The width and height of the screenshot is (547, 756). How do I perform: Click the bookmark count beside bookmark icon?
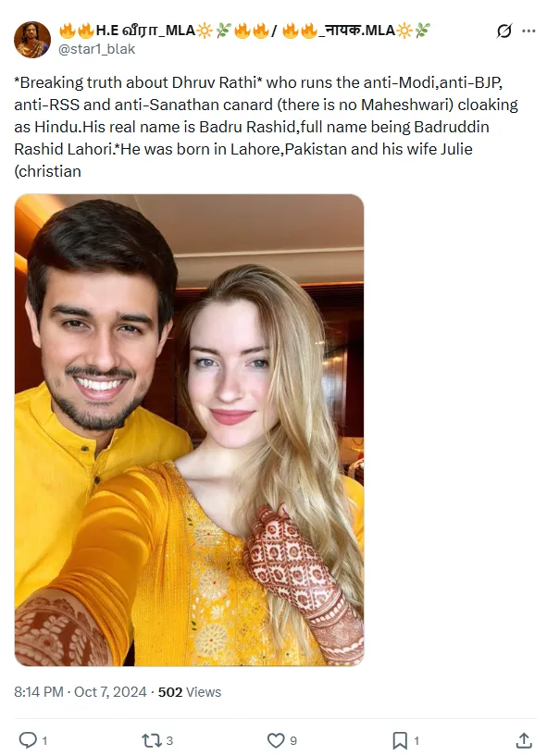416,740
